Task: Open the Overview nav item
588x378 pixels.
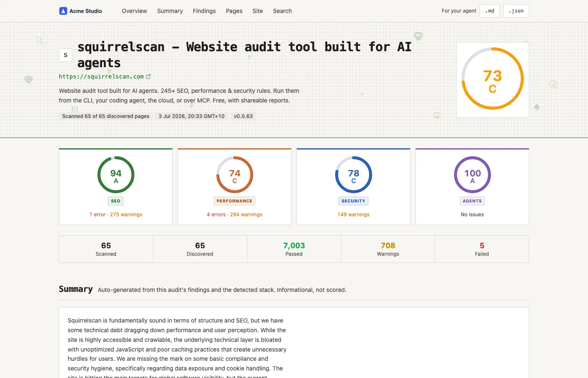Action: pyautogui.click(x=134, y=11)
